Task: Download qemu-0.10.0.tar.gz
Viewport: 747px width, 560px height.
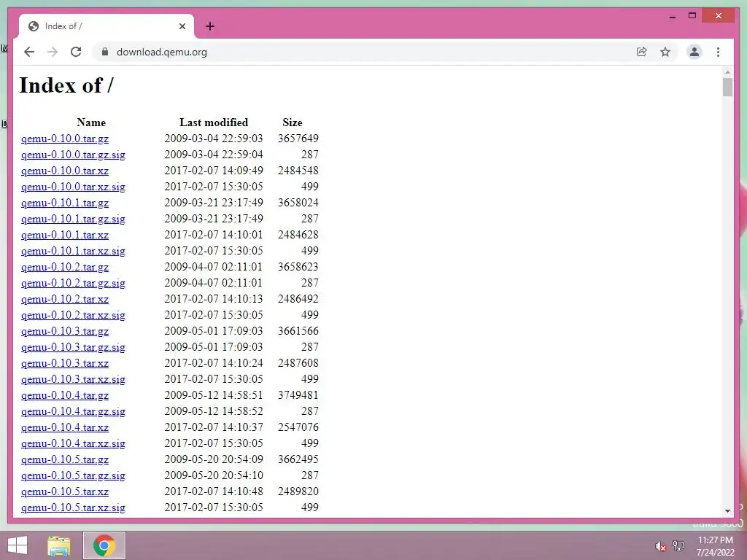Action: tap(65, 139)
